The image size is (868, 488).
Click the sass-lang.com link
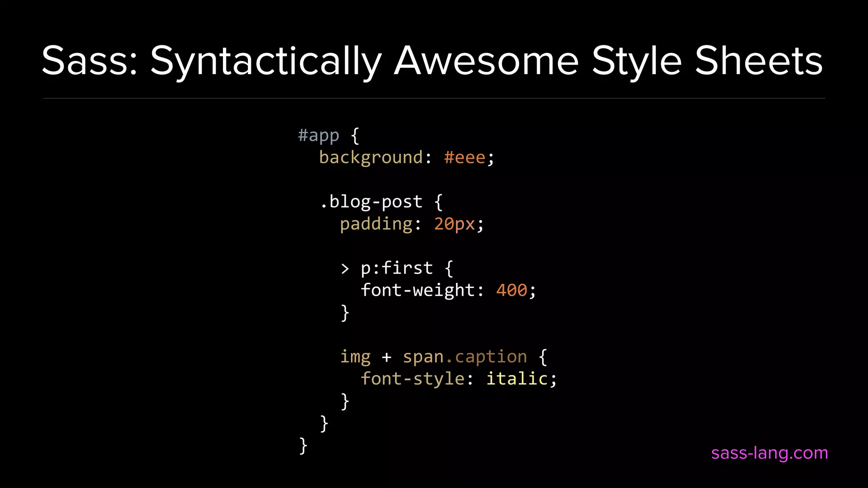click(769, 454)
